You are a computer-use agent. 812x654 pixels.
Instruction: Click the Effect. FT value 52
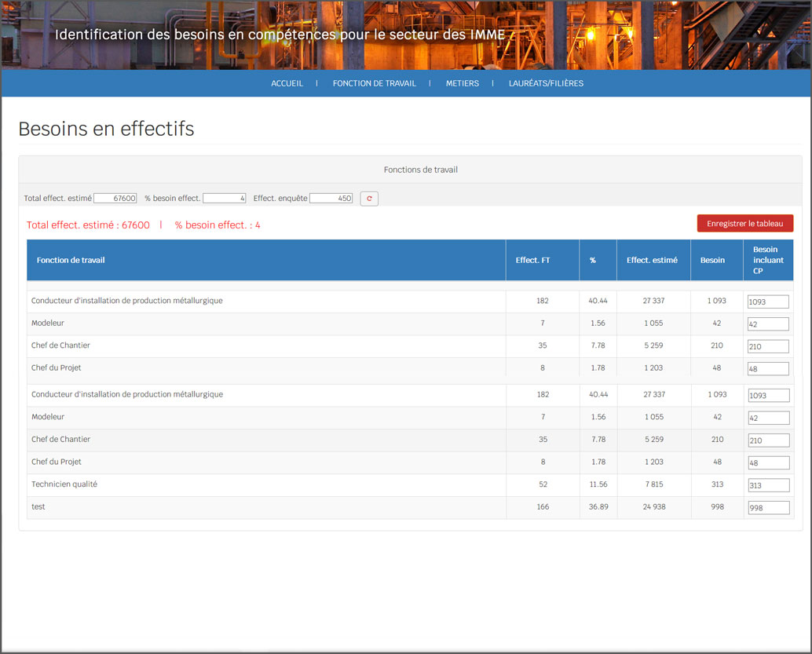point(543,484)
